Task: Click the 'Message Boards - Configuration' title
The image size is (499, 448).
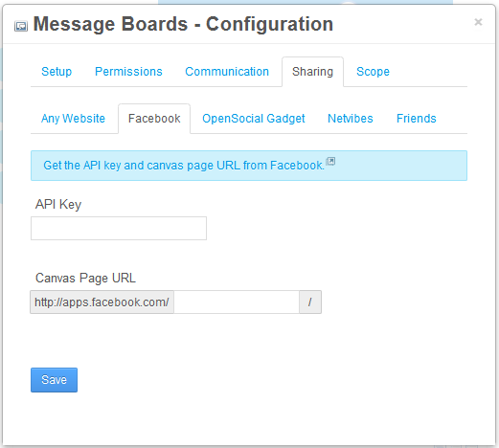Action: 183,24
